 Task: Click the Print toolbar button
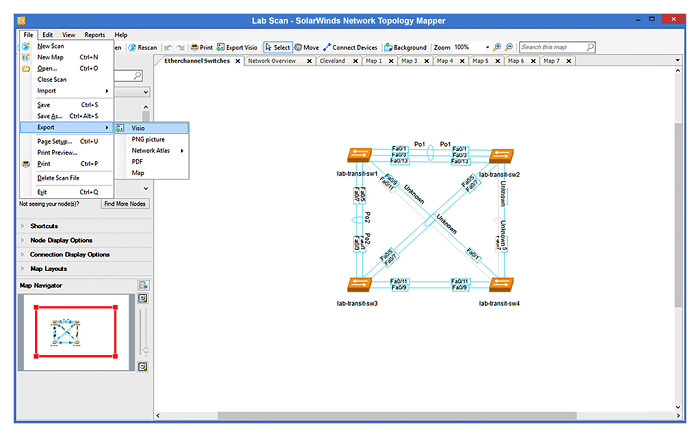[x=201, y=47]
